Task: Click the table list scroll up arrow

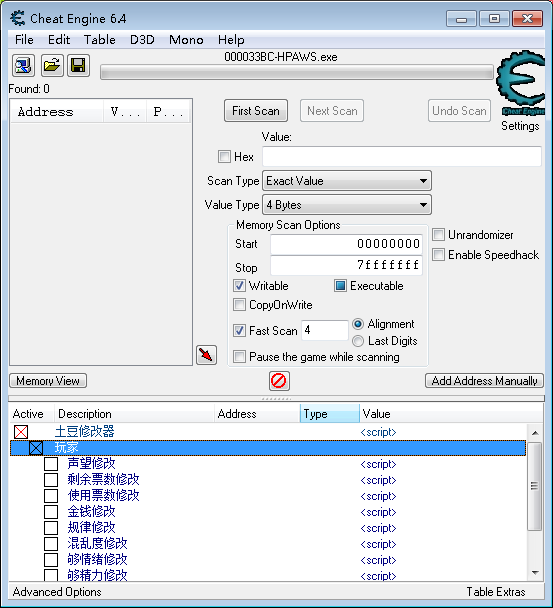Action: click(x=535, y=433)
